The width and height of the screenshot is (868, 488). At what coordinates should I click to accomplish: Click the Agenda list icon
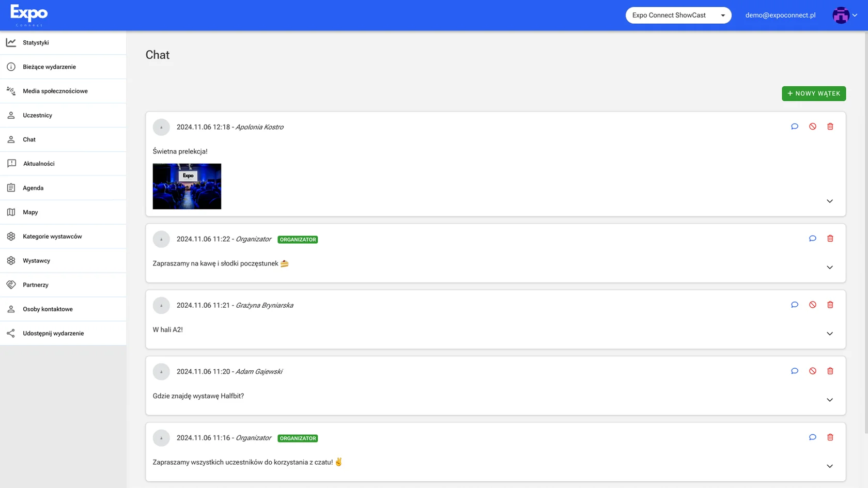click(x=11, y=188)
